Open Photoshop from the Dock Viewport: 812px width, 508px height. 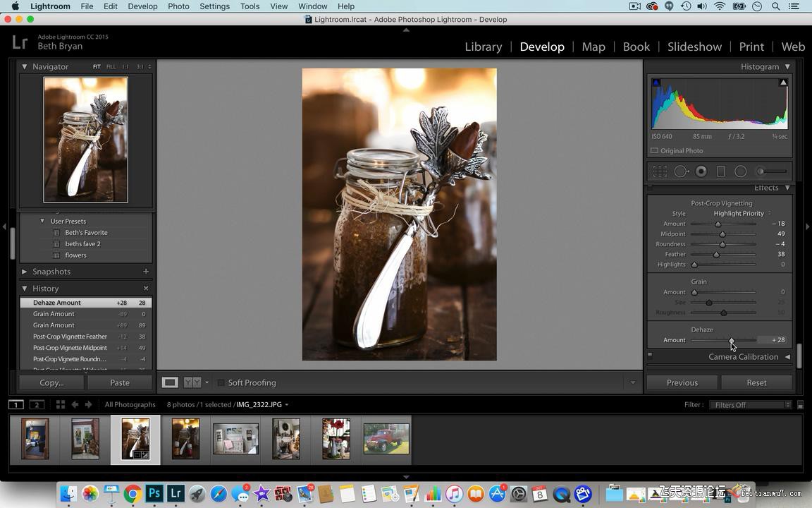click(154, 493)
